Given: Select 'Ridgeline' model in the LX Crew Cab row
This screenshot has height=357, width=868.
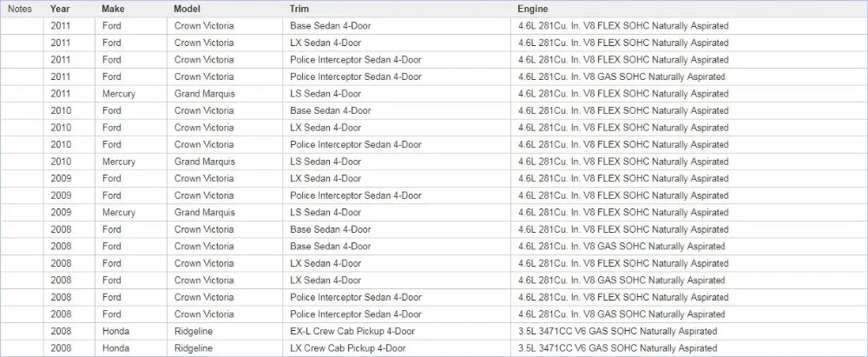Looking at the screenshot, I should click(x=194, y=348).
